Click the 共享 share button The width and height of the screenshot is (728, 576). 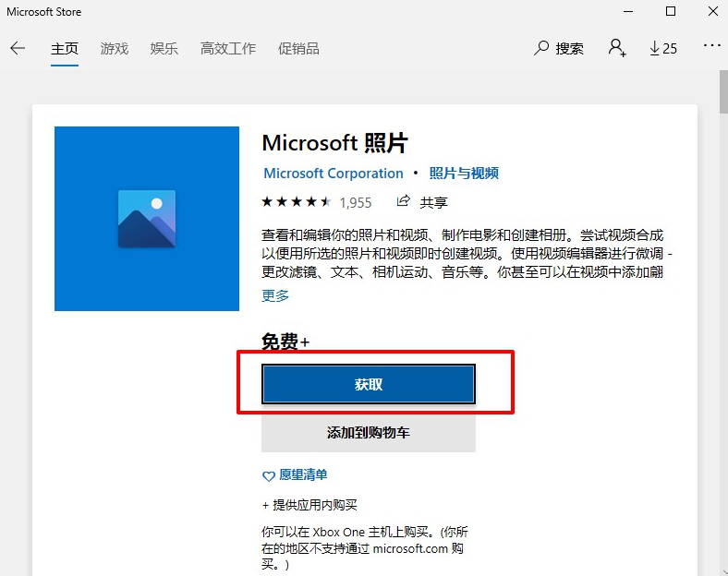tap(422, 202)
